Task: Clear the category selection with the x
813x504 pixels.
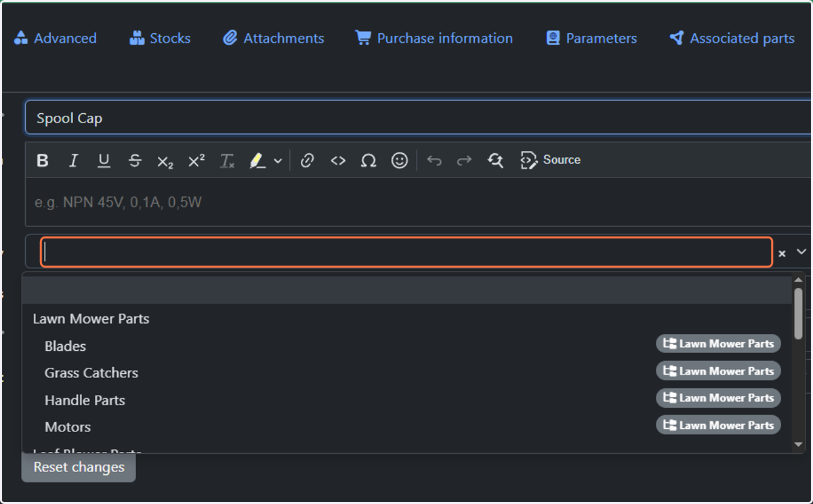Action: click(782, 253)
